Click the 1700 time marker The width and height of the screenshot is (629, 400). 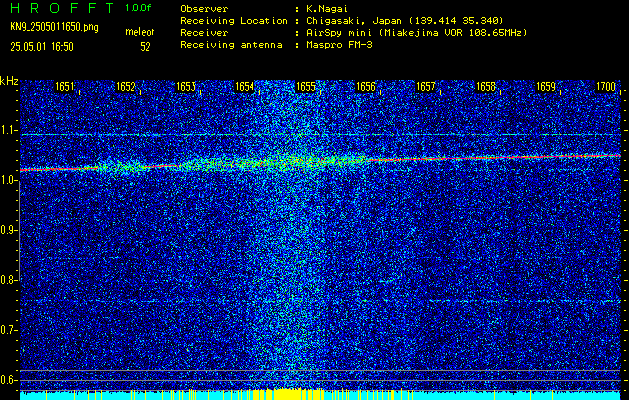606,87
